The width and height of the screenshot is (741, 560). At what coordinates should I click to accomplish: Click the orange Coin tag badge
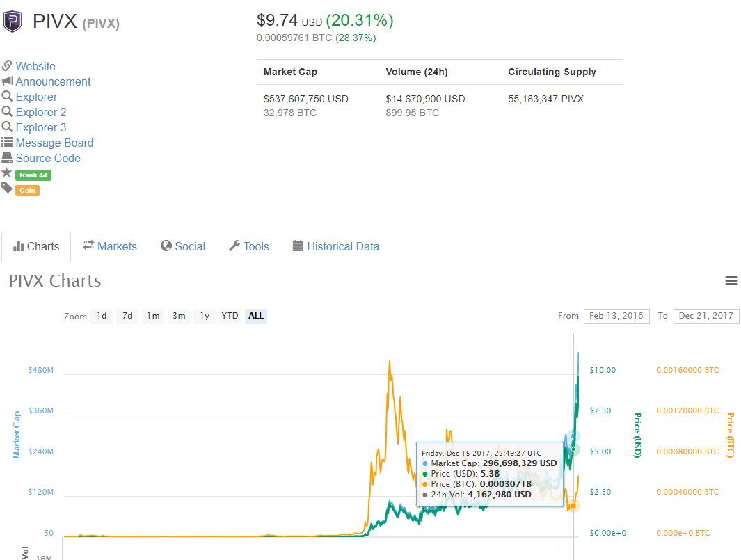[x=27, y=191]
